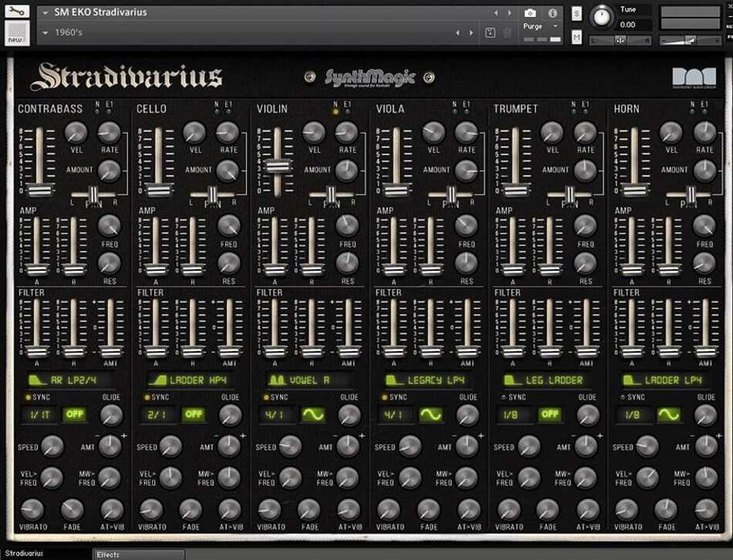Switch to the Effects tab
733x560 pixels.
108,554
